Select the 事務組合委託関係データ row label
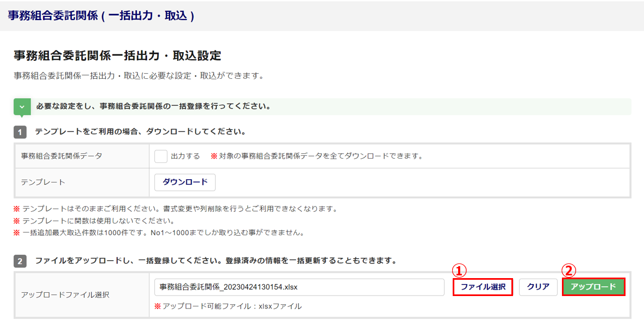The height and width of the screenshot is (327, 644). coord(61,156)
